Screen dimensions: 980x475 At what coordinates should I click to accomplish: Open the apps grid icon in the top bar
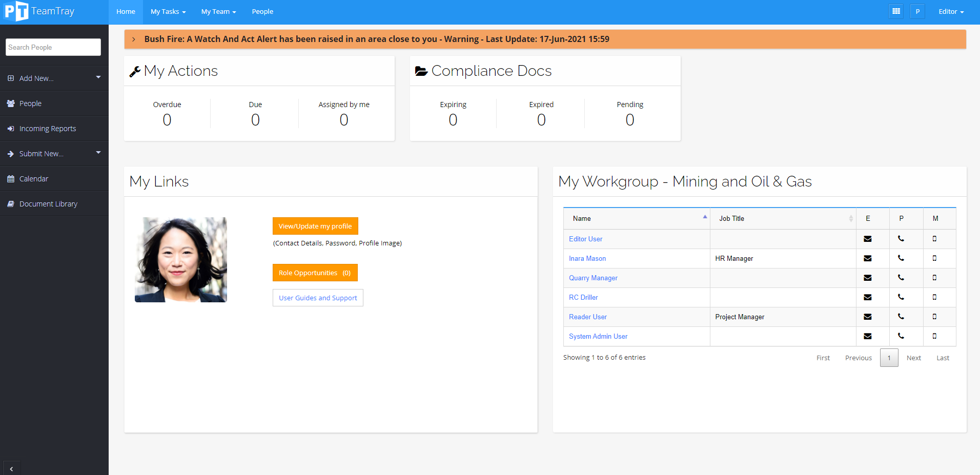895,11
